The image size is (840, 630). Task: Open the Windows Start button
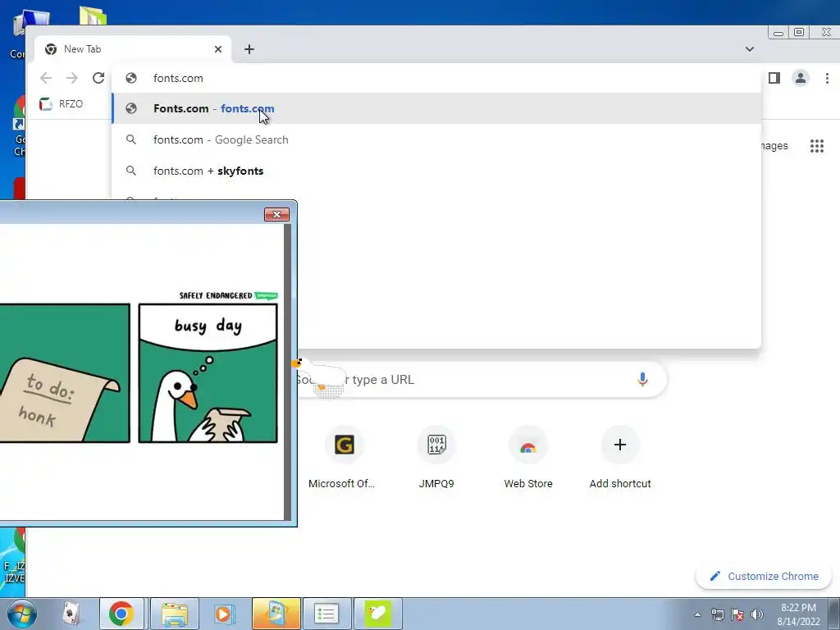click(x=22, y=614)
